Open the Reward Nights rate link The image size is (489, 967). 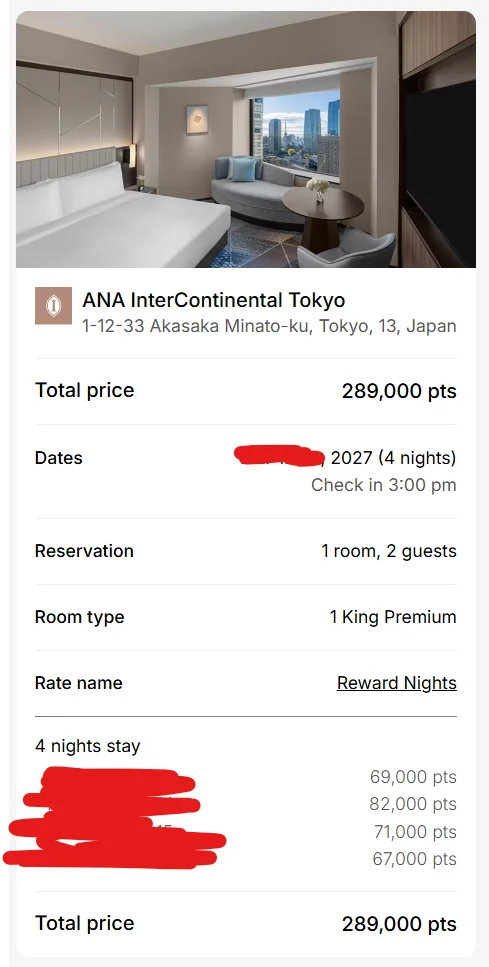tap(397, 683)
